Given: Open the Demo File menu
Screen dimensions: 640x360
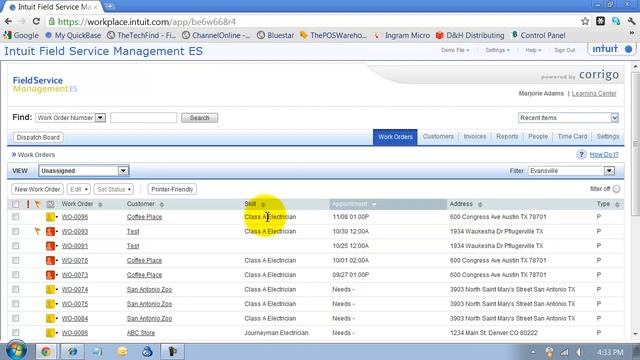Looking at the screenshot, I should pos(455,50).
